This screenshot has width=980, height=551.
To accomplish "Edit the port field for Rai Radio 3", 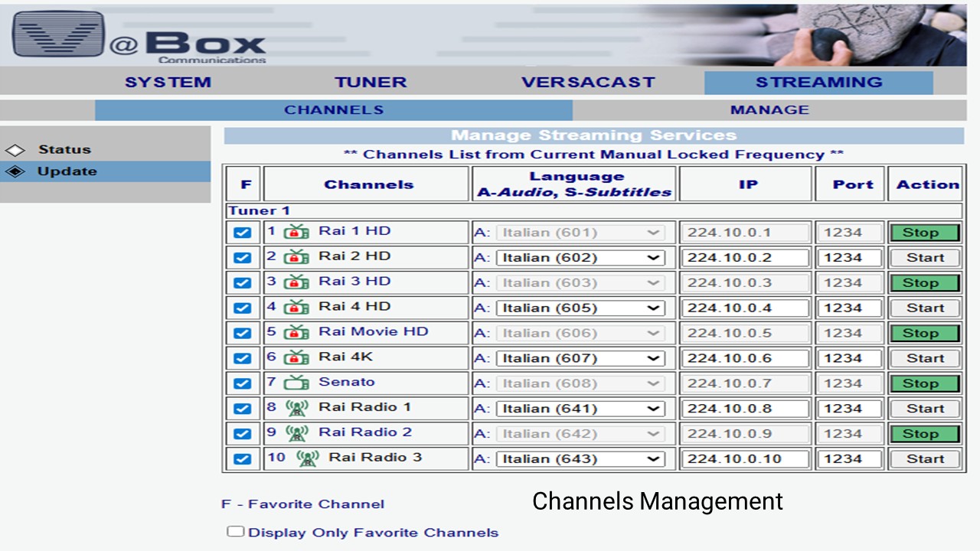I will point(850,459).
